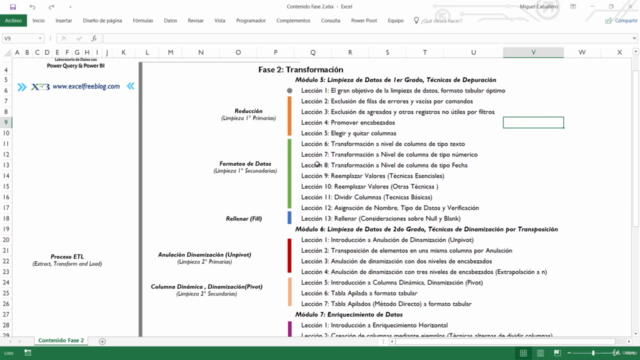Select the 'Proceso ETL' label
This screenshot has width=640, height=360.
(x=67, y=257)
